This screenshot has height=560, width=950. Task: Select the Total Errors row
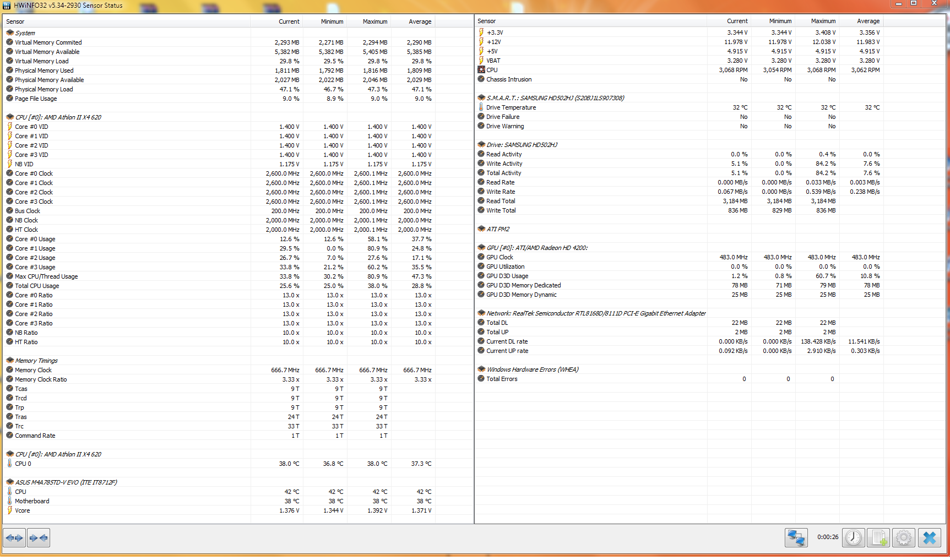pyautogui.click(x=710, y=379)
